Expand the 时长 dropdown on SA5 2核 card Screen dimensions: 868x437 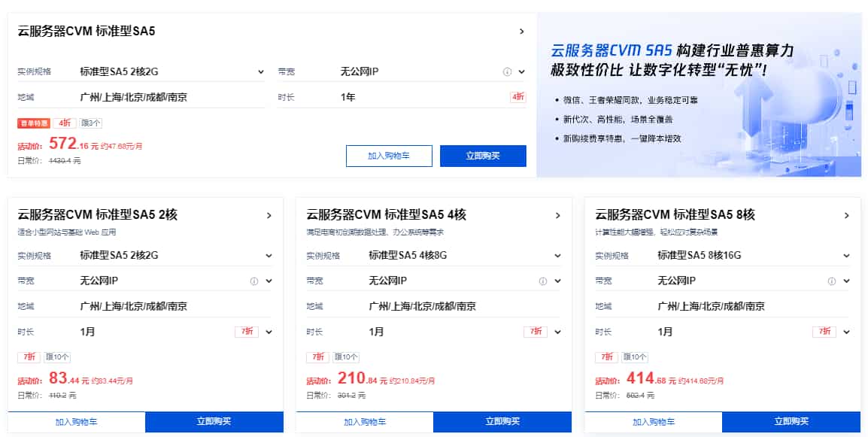[x=269, y=331]
